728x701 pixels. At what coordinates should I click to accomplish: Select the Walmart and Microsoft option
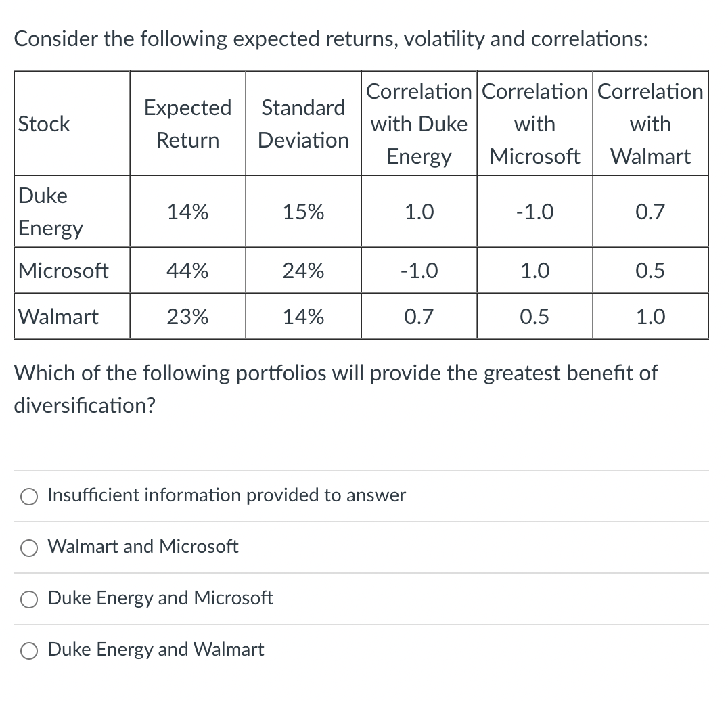(28, 548)
